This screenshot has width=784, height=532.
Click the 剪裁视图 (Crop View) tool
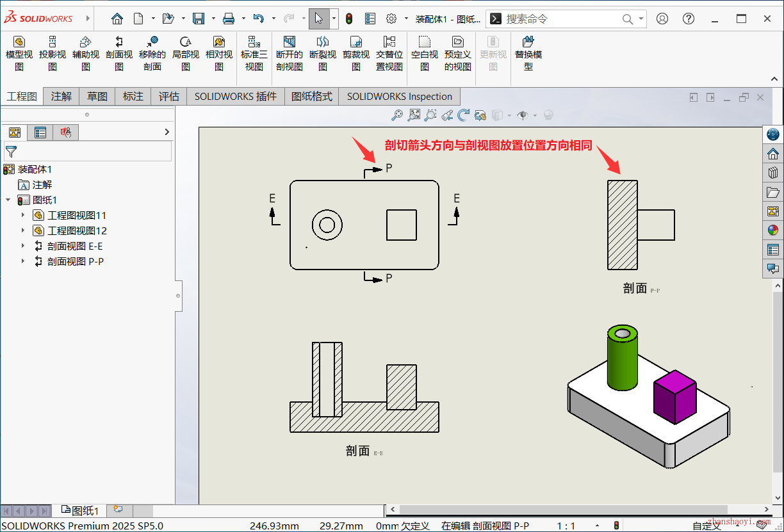[356, 53]
